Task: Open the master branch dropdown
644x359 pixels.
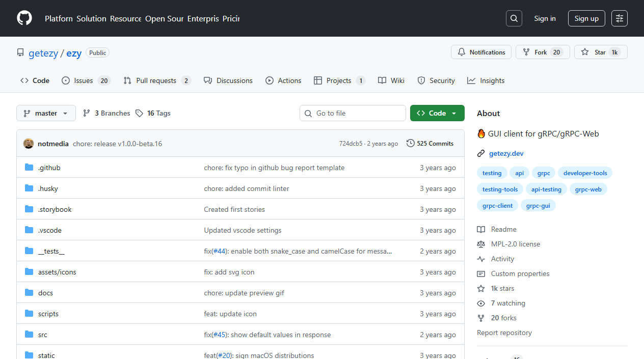Action: click(46, 113)
